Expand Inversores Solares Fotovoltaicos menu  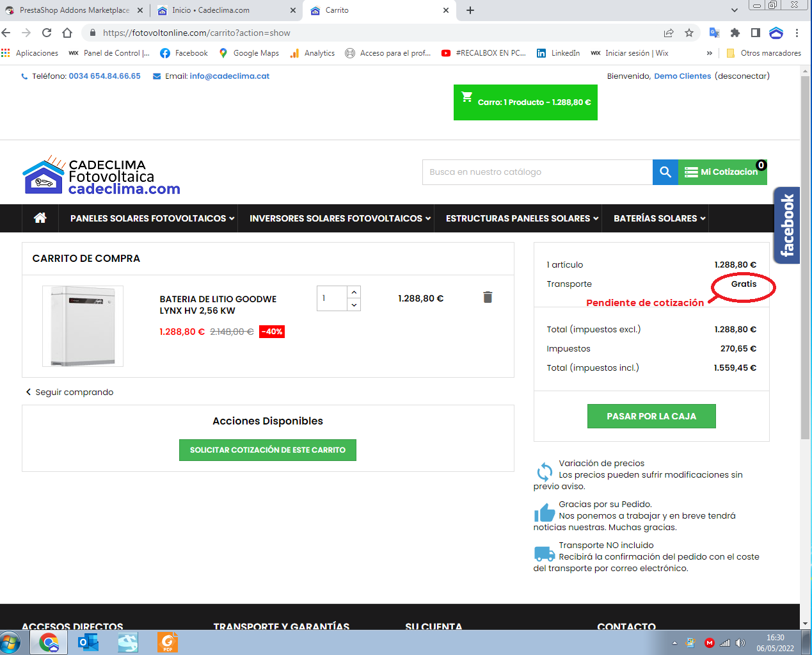tap(340, 218)
